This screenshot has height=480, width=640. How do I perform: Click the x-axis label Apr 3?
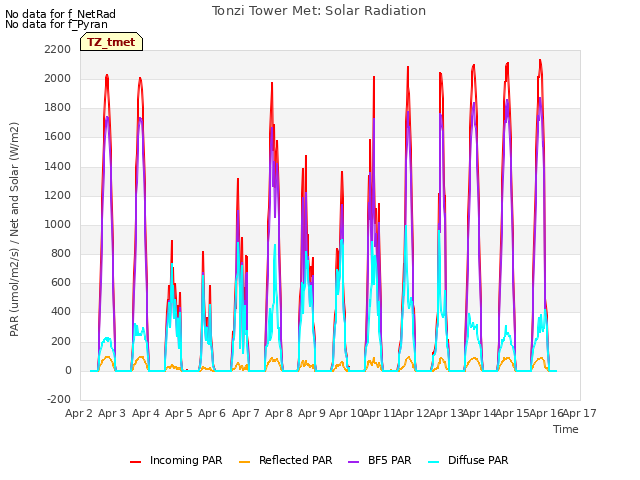[112, 413]
